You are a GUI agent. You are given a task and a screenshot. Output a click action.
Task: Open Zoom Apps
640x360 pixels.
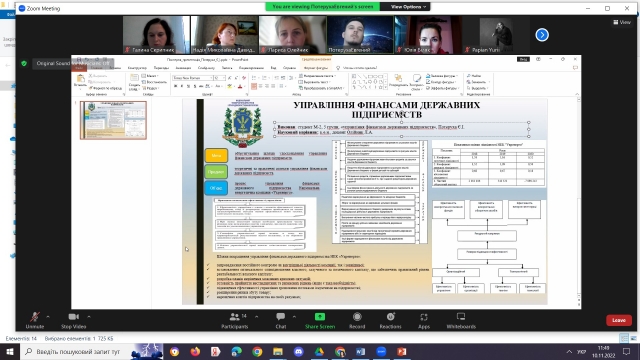coord(424,320)
